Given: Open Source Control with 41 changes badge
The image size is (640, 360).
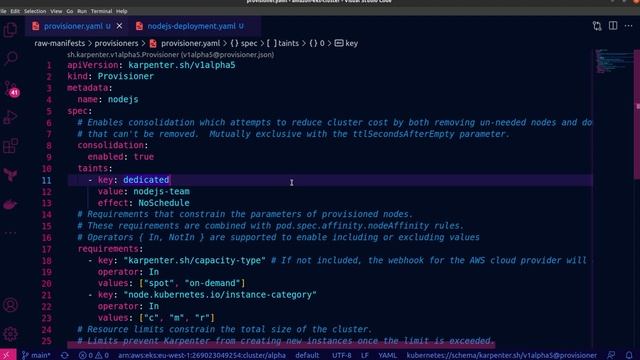Looking at the screenshot, I should (x=11, y=89).
